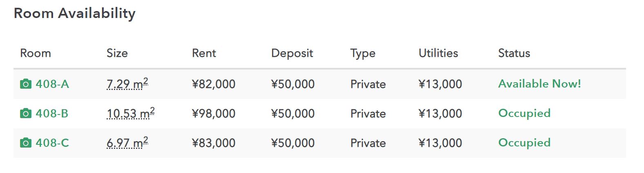Click the 10.53 m² size value

(131, 113)
